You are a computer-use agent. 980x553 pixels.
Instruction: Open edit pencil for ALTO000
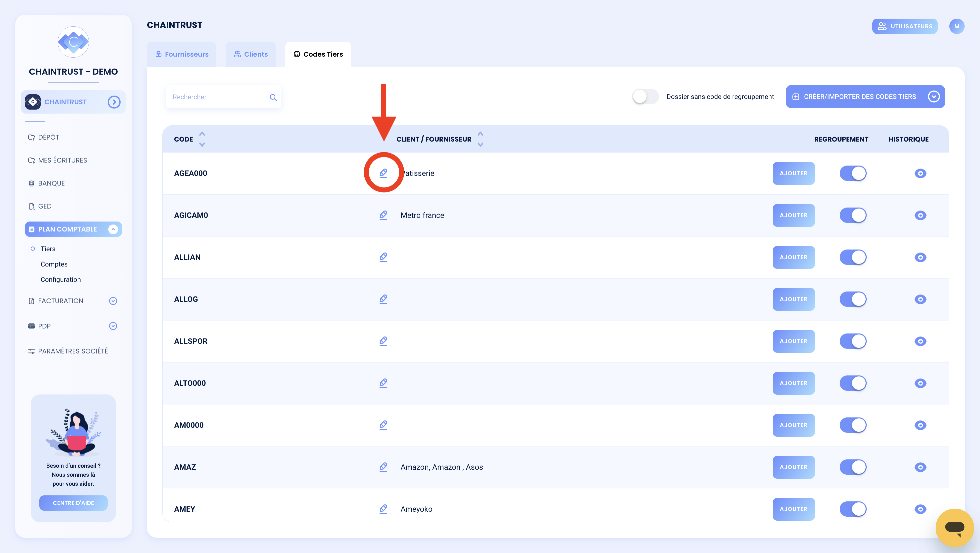pyautogui.click(x=383, y=383)
